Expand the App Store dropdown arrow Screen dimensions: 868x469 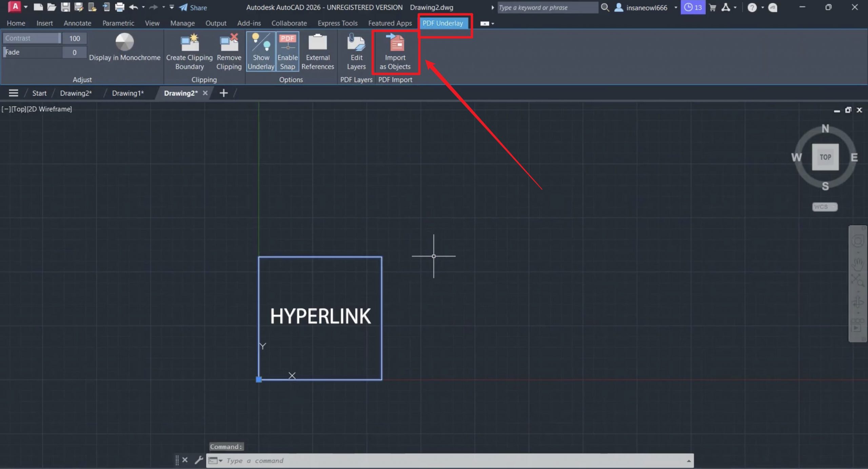(735, 7)
